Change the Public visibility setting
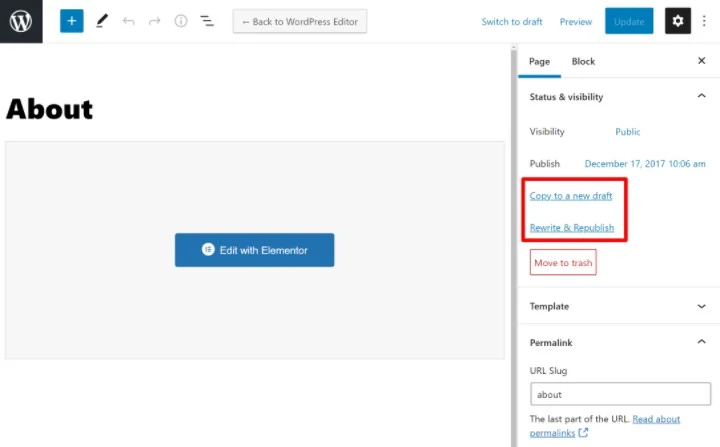 click(628, 132)
